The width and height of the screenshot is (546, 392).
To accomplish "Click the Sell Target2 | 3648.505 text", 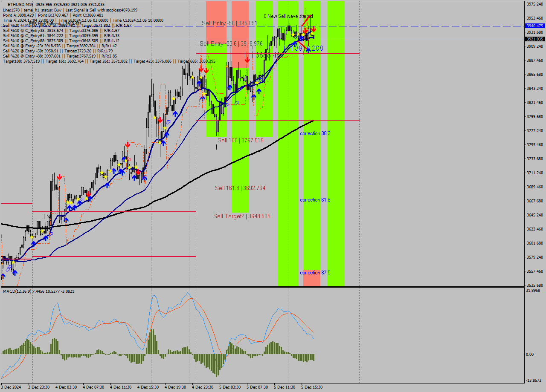I will [x=241, y=216].
